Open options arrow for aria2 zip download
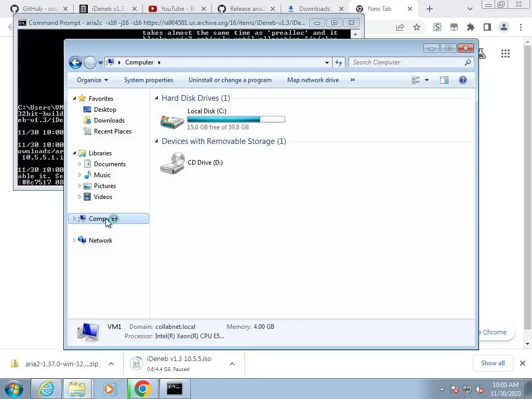Screen dimensions: 532x399 pos(111,364)
